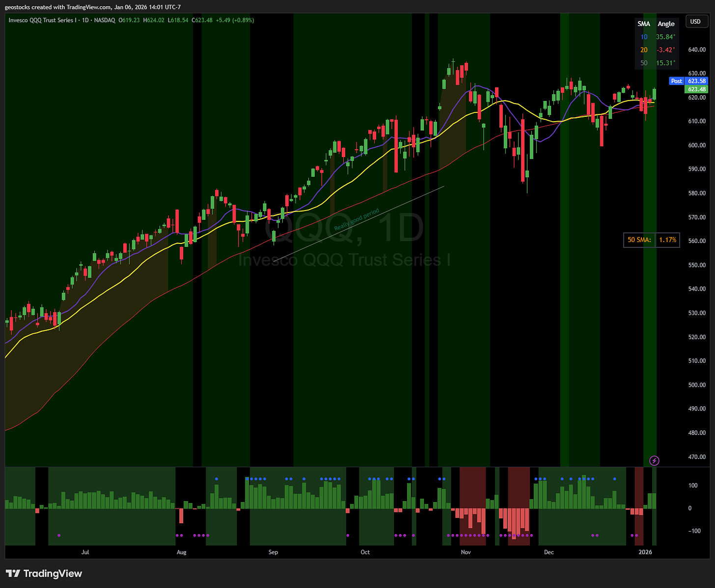
Task: Click the open value O619.23
Action: (x=130, y=20)
